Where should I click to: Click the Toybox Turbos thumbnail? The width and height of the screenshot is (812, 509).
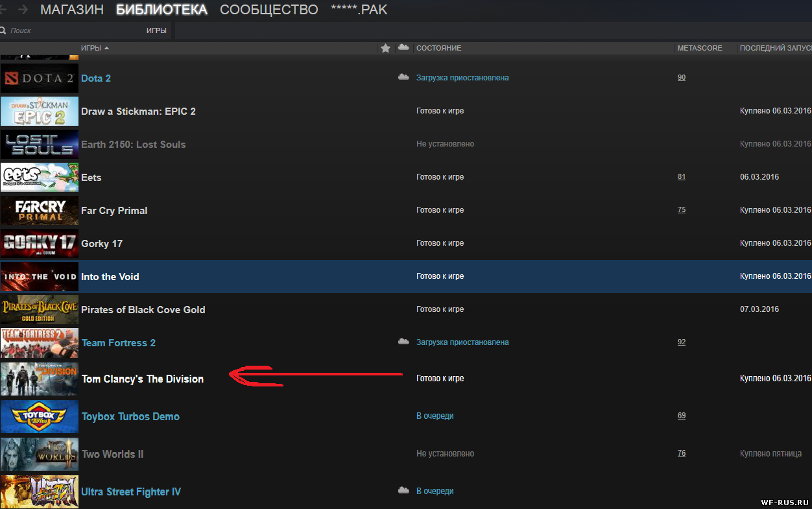(40, 416)
